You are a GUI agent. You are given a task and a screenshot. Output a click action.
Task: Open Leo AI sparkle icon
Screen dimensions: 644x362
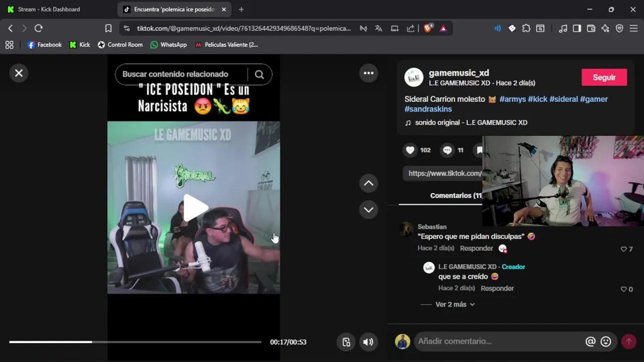pos(605,29)
